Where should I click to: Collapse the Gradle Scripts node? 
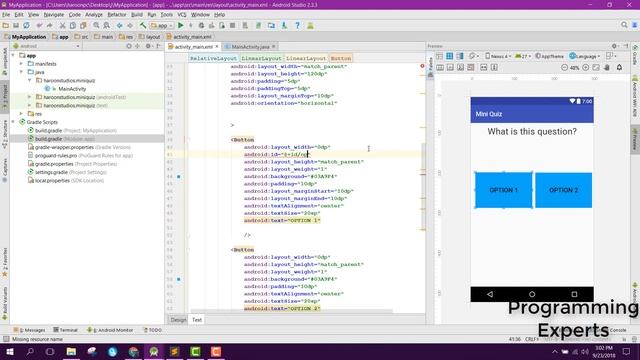coord(13,122)
